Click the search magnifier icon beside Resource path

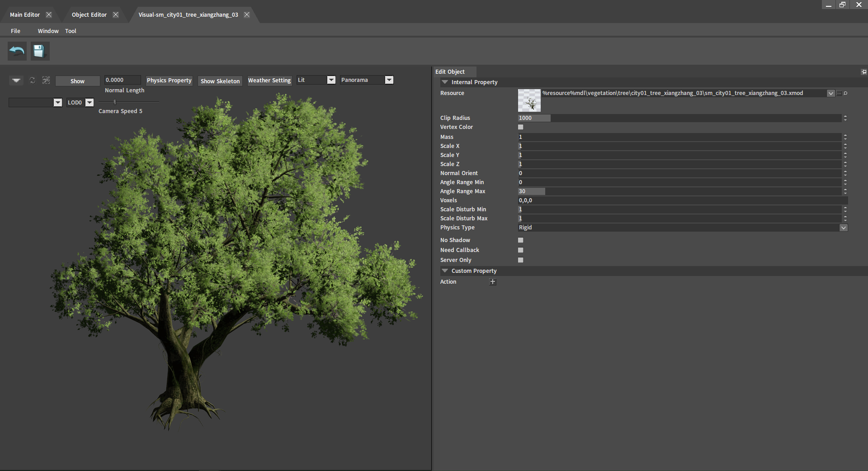click(x=845, y=93)
